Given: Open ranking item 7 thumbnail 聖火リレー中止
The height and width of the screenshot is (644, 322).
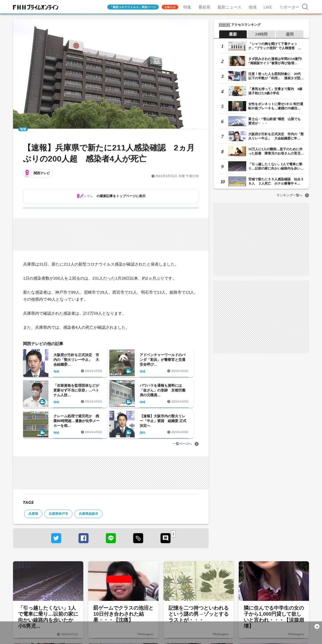Looking at the screenshot, I should point(237,136).
